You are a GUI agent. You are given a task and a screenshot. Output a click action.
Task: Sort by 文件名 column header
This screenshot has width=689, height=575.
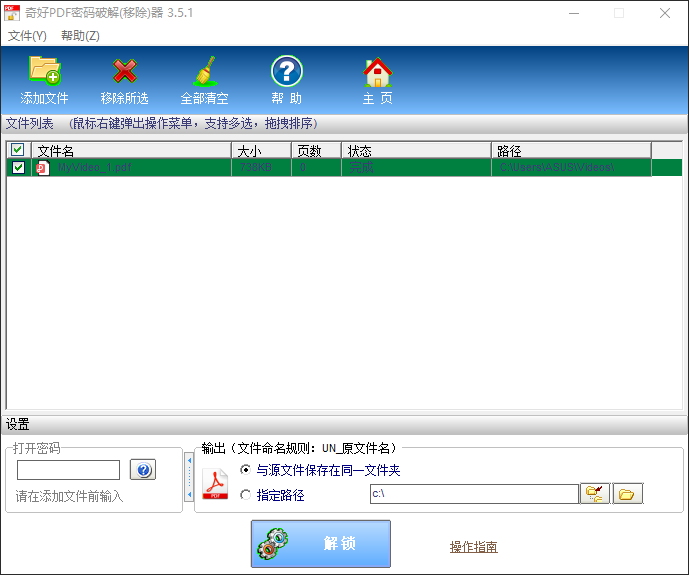[x=131, y=151]
